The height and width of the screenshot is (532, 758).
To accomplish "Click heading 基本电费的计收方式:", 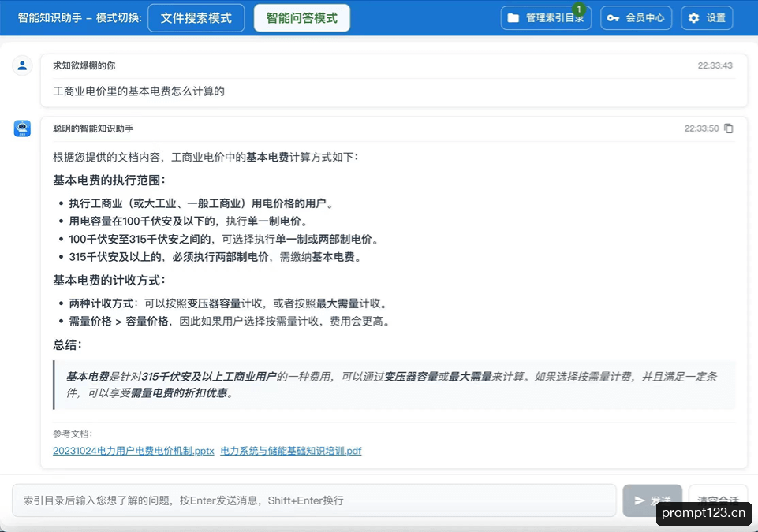I will coord(110,281).
